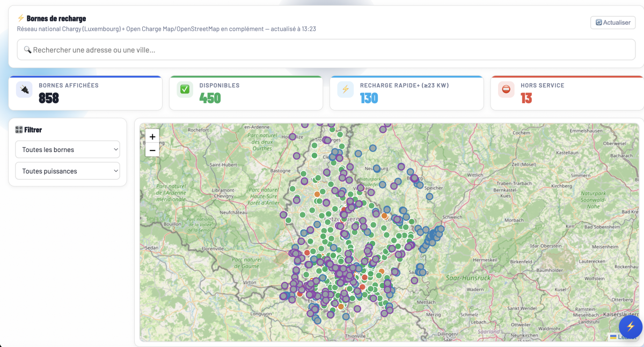Select the Recharge rapide+ 130 card
Screen dimensions: 644x347
click(407, 93)
